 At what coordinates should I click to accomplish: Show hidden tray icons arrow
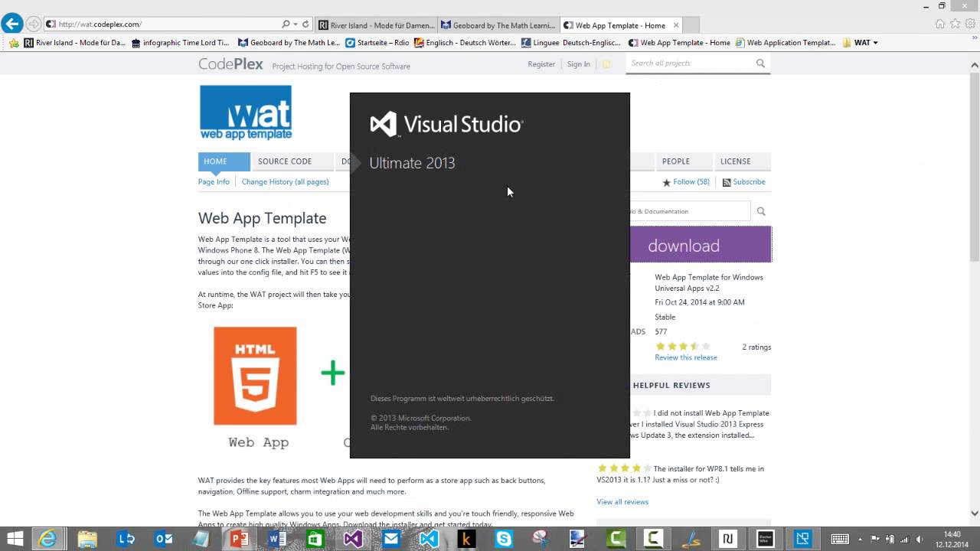pos(860,539)
